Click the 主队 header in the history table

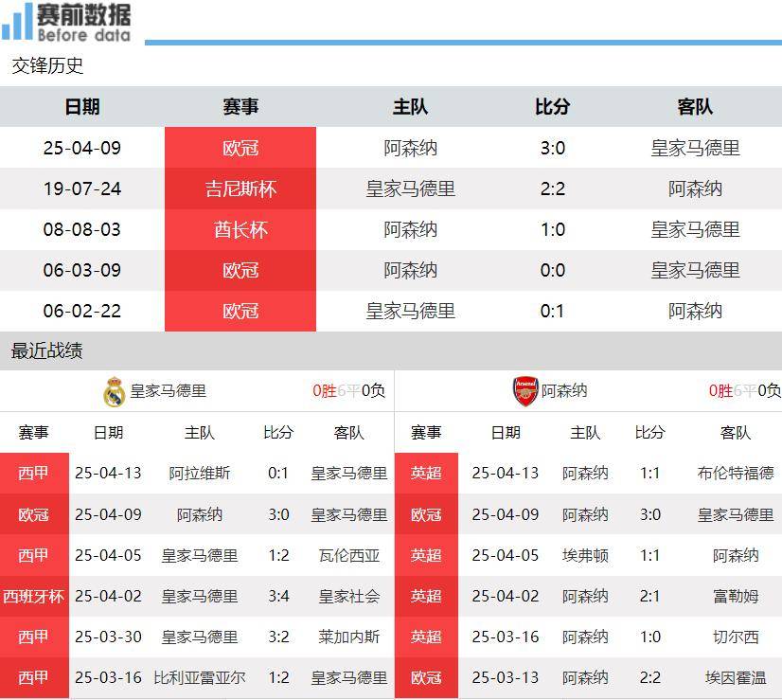coord(410,107)
